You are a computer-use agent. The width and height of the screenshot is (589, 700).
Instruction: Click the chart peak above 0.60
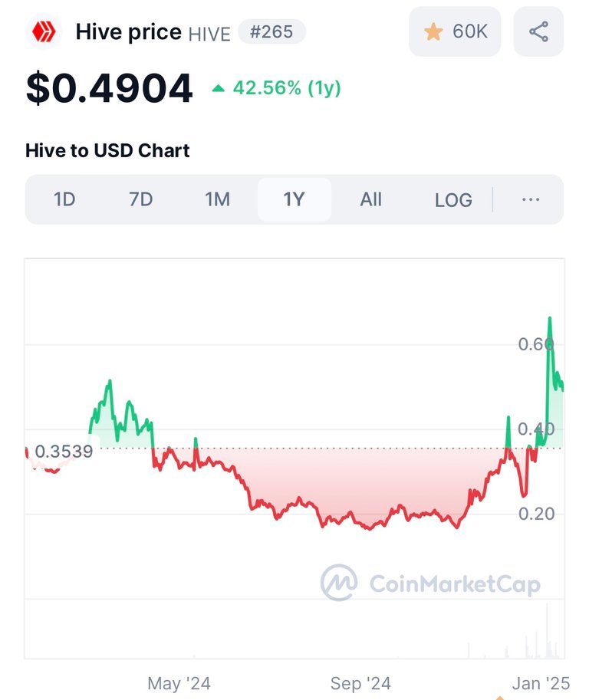click(550, 318)
